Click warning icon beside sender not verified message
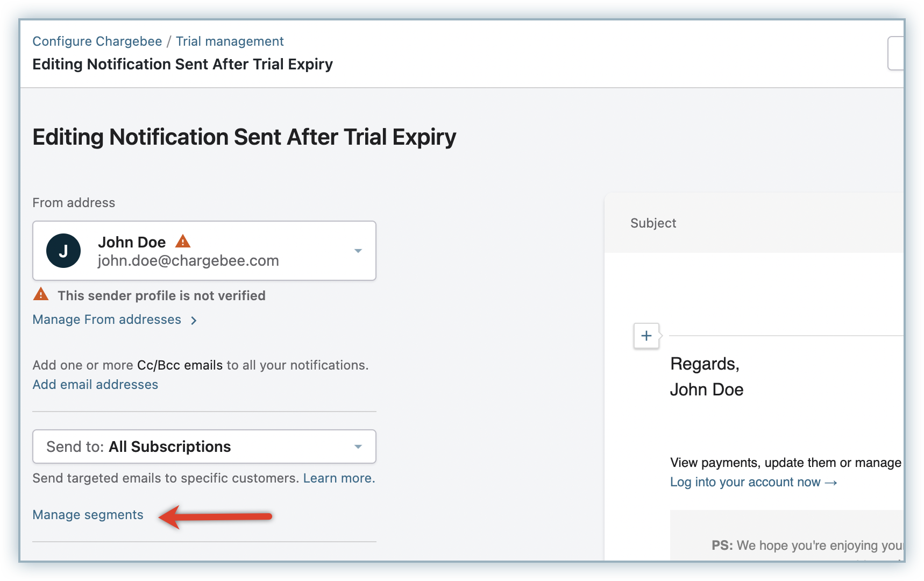 pos(41,295)
